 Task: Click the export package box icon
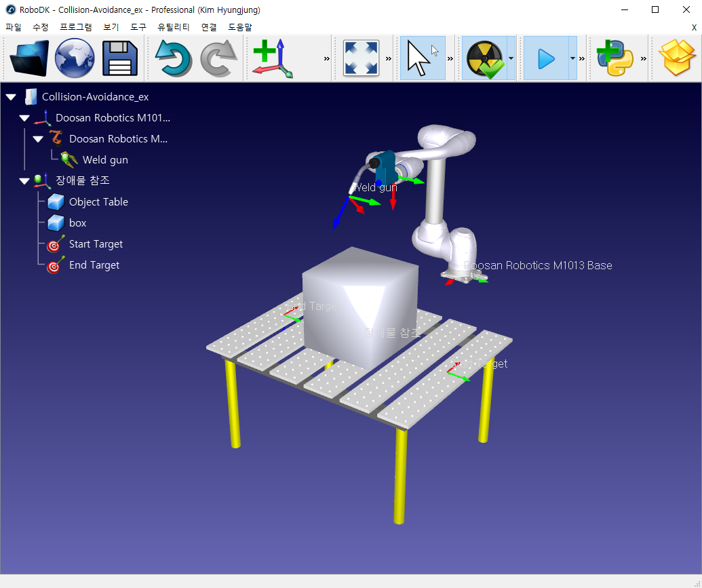[x=677, y=58]
